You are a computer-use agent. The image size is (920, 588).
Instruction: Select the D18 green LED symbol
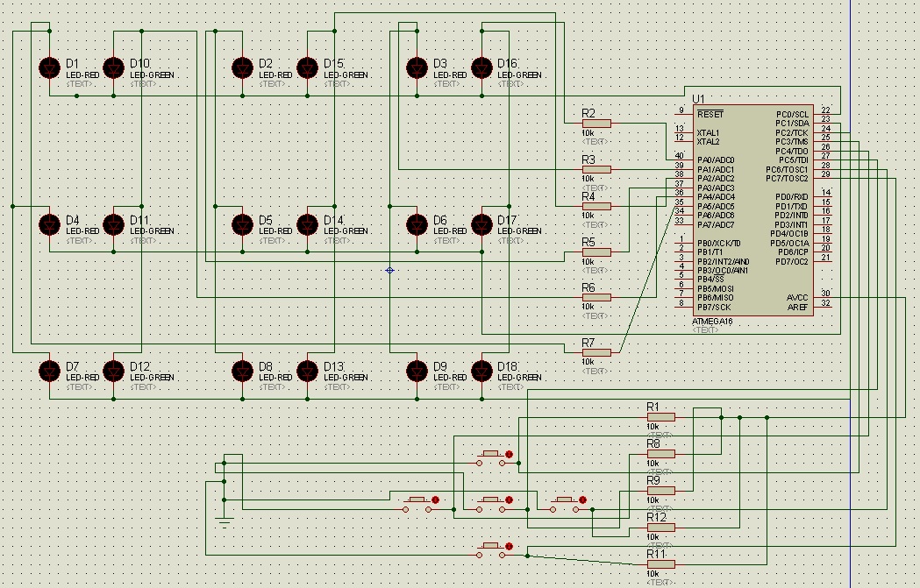coord(481,371)
